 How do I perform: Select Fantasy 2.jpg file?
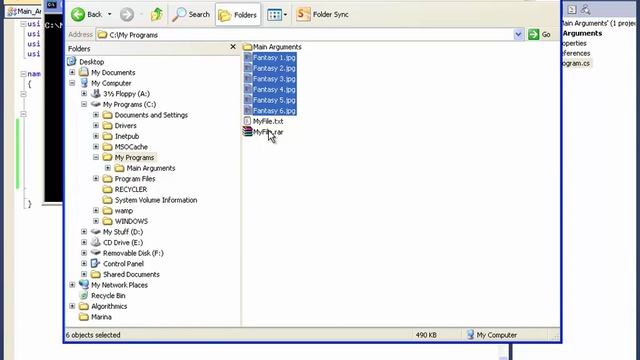[x=274, y=68]
